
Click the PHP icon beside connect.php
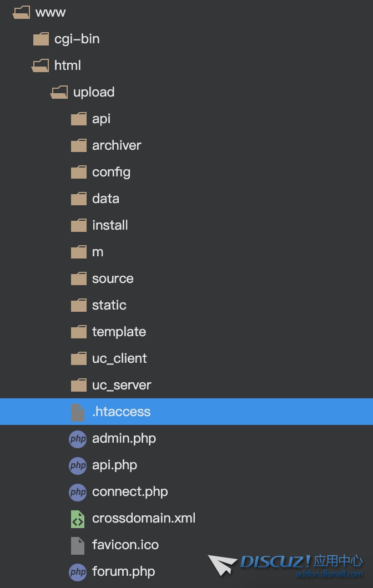click(x=78, y=492)
